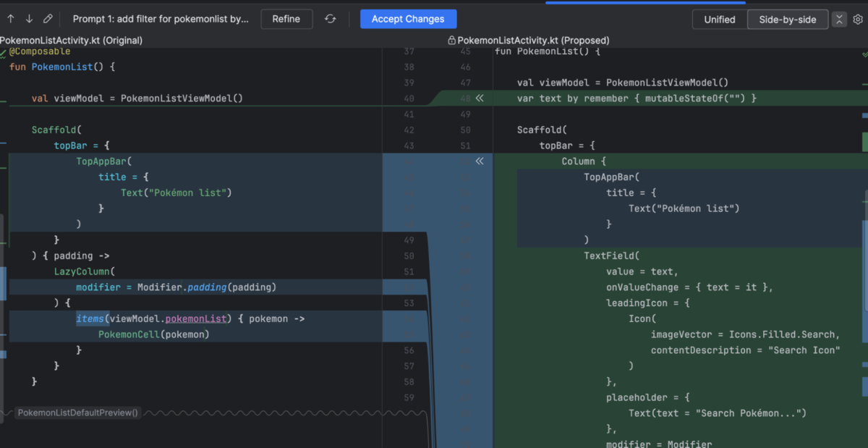The image size is (868, 448).
Task: Click line number 40 in original gutter
Action: tap(409, 98)
